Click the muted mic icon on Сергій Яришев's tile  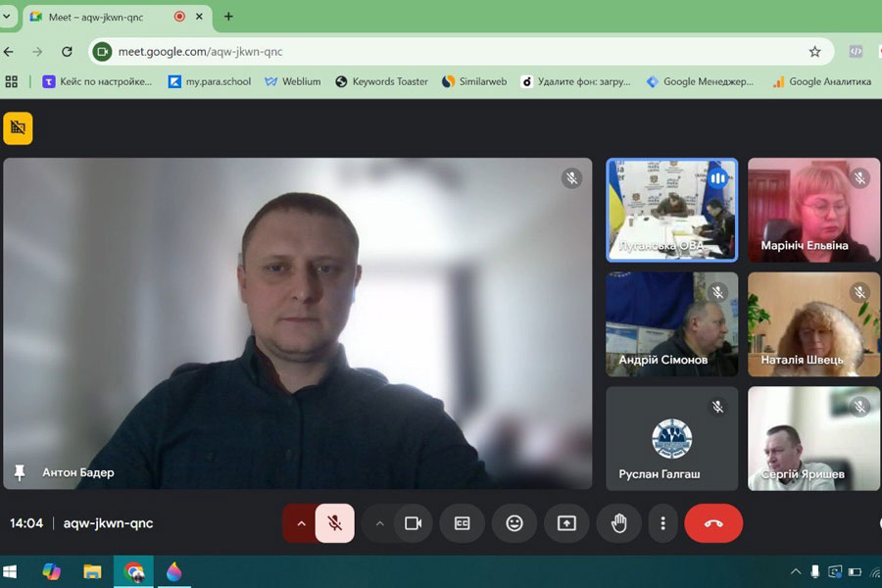click(x=859, y=407)
